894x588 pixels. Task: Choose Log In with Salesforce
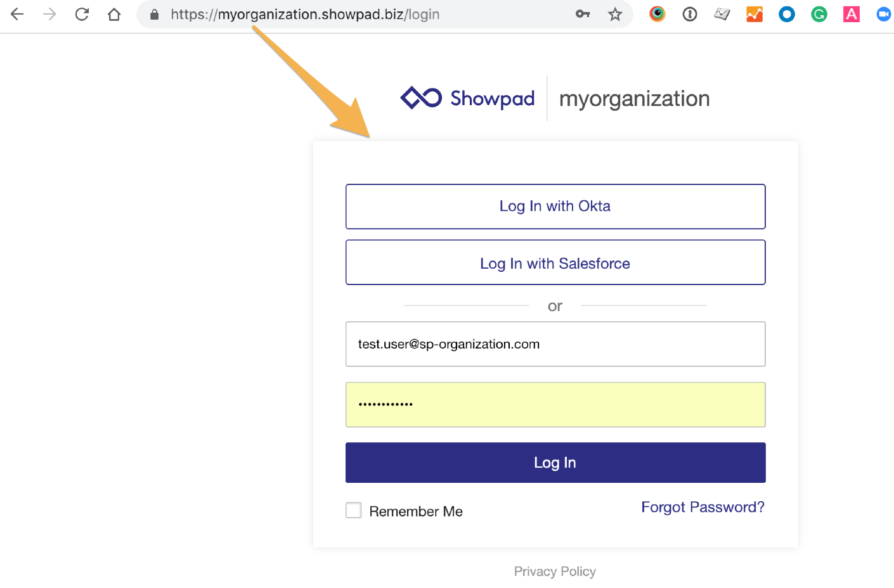pos(555,262)
